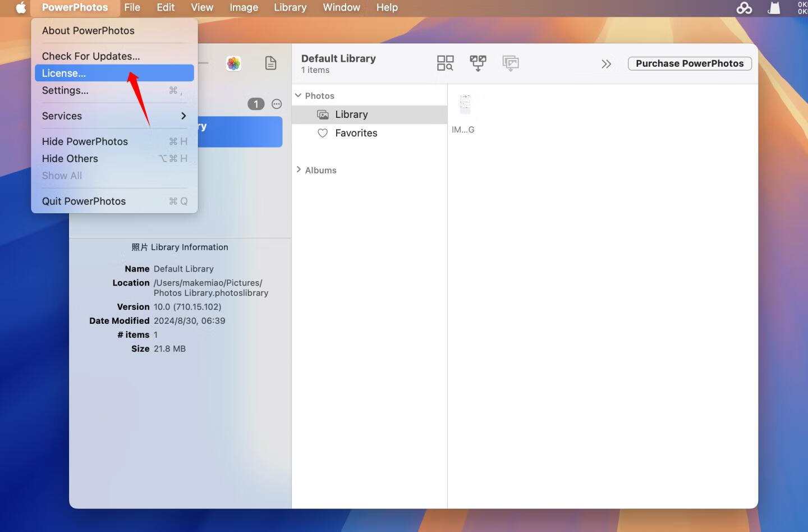Screen dimensions: 808x532
Task: Select the License... menu entry
Action: 114,73
